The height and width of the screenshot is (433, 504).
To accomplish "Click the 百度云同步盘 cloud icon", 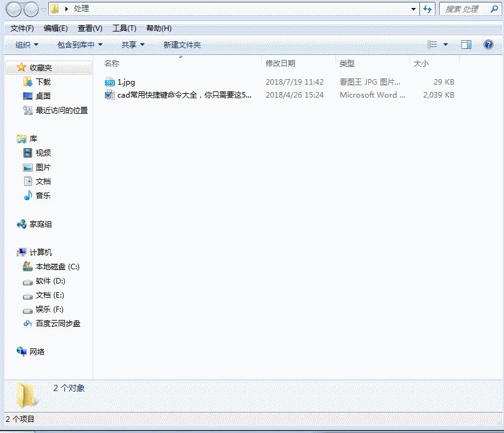I will pos(28,324).
